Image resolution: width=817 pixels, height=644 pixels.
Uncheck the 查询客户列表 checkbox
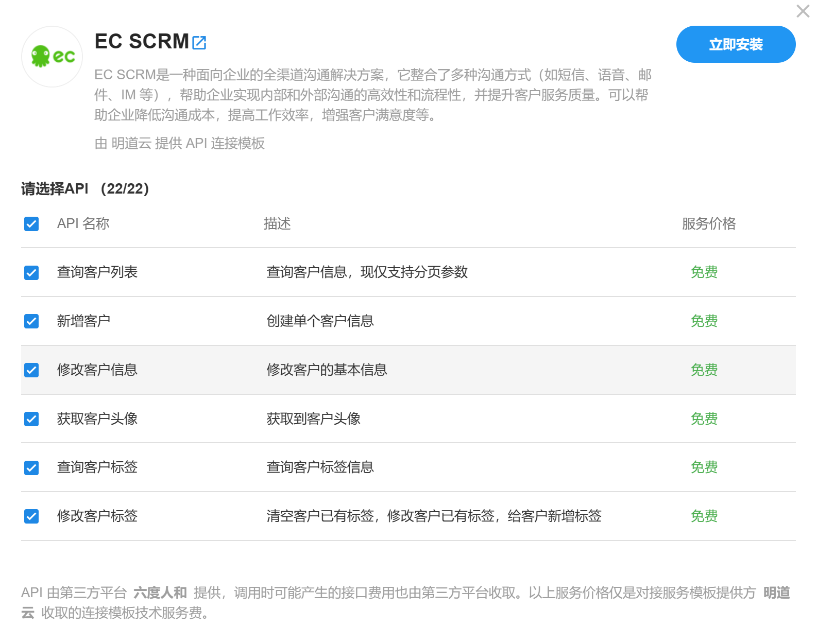pos(31,273)
